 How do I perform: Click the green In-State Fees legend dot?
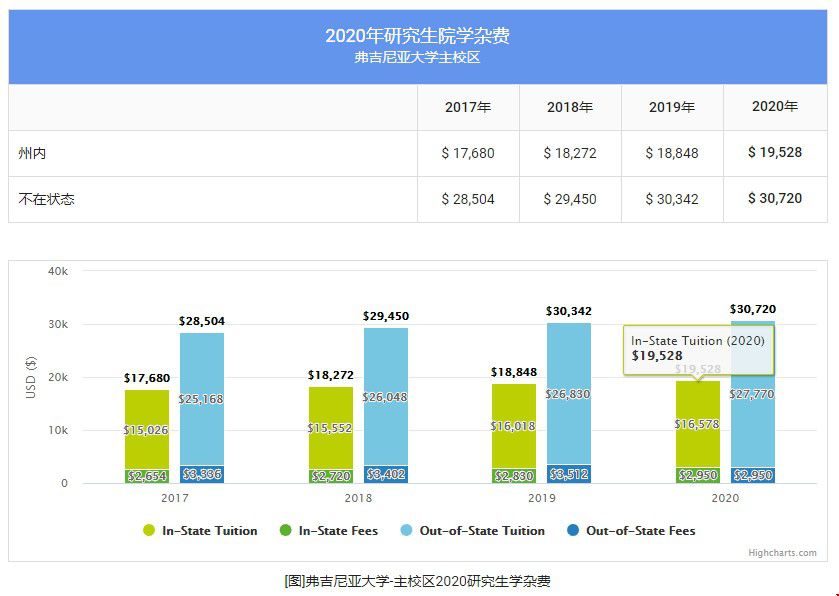286,531
